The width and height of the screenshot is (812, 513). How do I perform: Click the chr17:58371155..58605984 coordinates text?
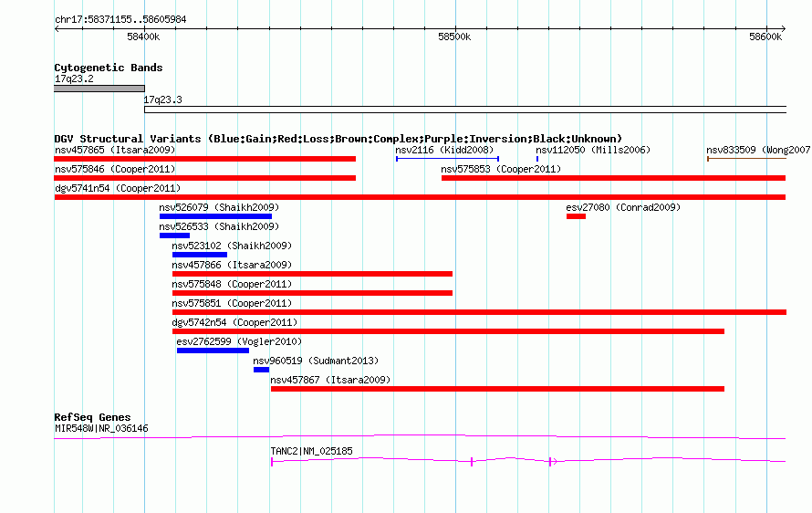pyautogui.click(x=120, y=19)
